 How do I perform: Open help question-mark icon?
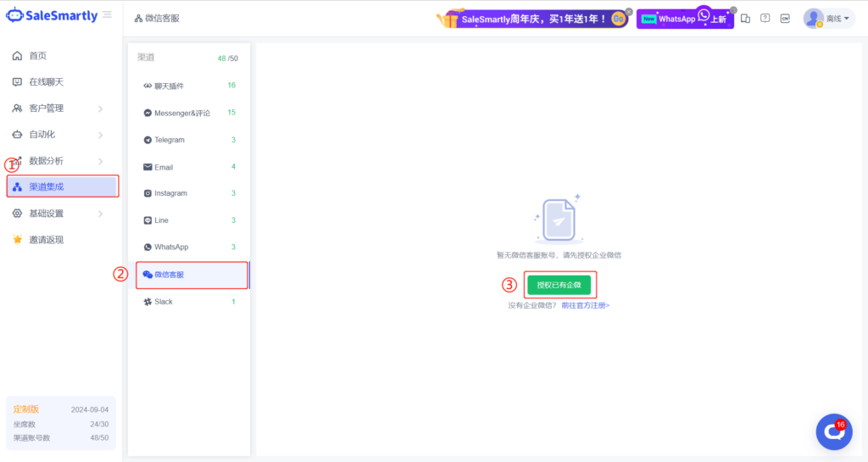click(x=765, y=19)
